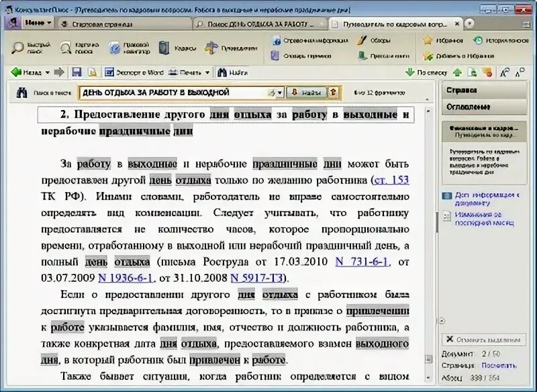
Task: Open the Печать dropdown arrow
Action: [207, 72]
